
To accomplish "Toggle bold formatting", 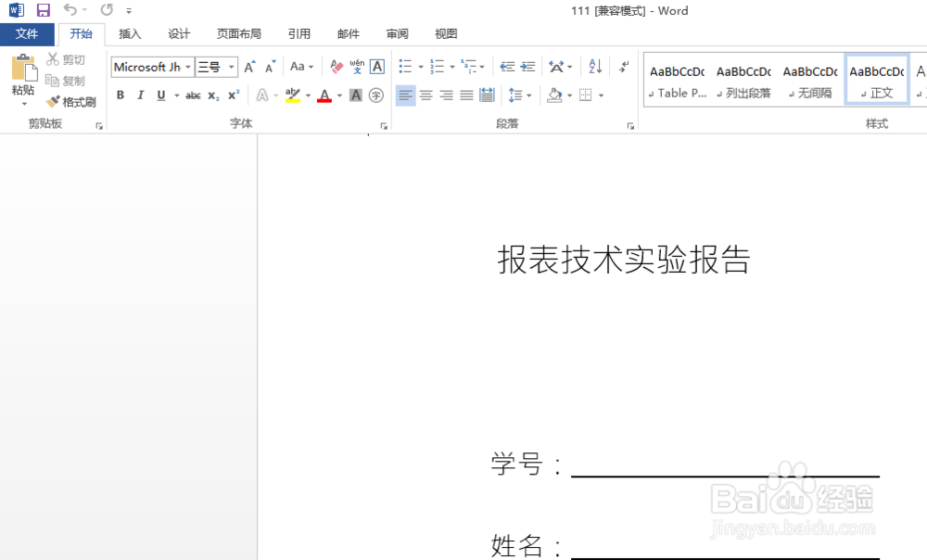I will 121,94.
